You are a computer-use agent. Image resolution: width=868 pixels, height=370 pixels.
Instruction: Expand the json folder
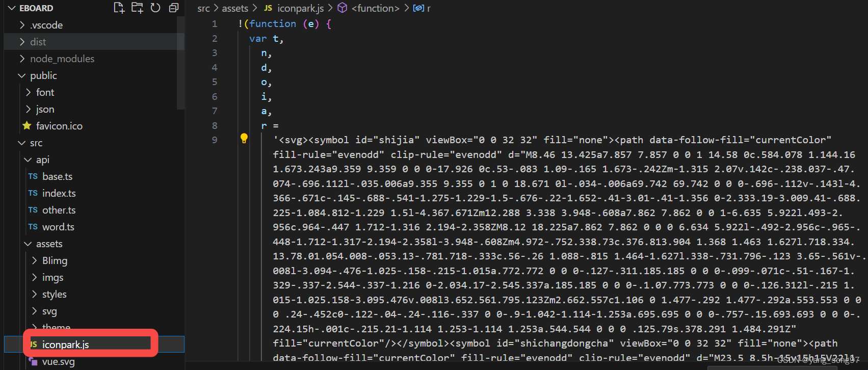(x=28, y=109)
